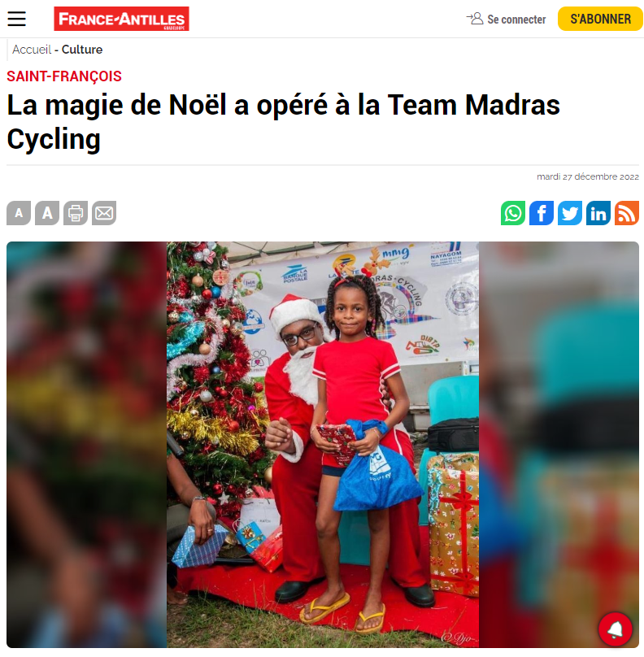The image size is (644, 657).
Task: Share article on LinkedIn
Action: tap(598, 213)
